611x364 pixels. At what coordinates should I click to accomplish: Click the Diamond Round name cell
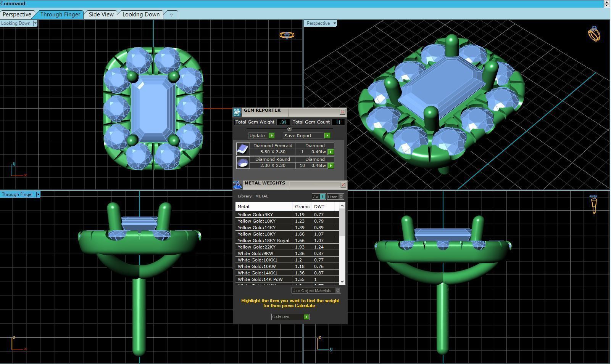pyautogui.click(x=272, y=159)
